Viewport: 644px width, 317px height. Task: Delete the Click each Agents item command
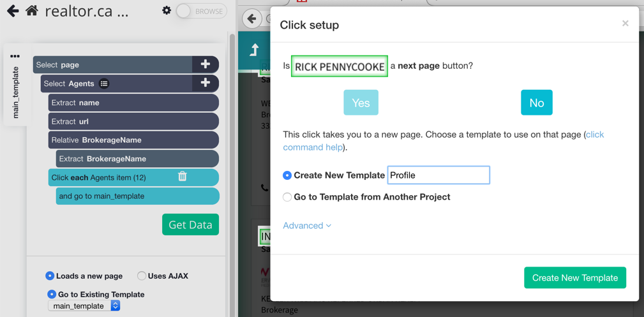coord(183,177)
